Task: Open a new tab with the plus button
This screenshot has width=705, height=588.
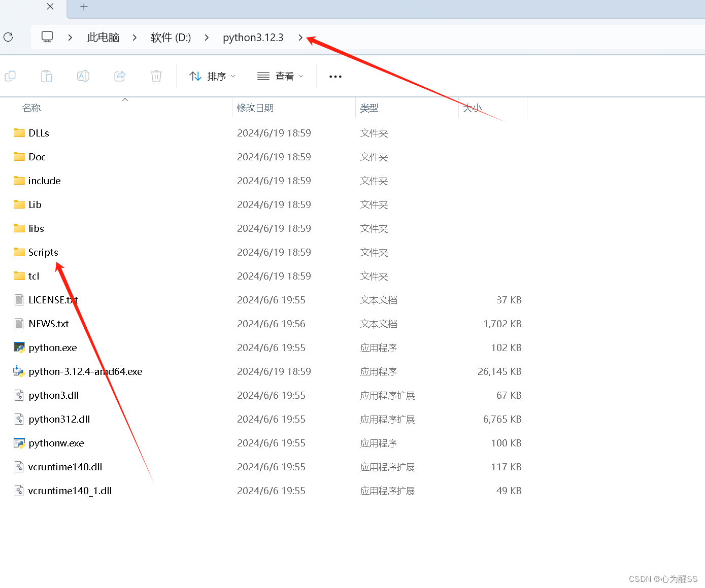Action: (84, 8)
